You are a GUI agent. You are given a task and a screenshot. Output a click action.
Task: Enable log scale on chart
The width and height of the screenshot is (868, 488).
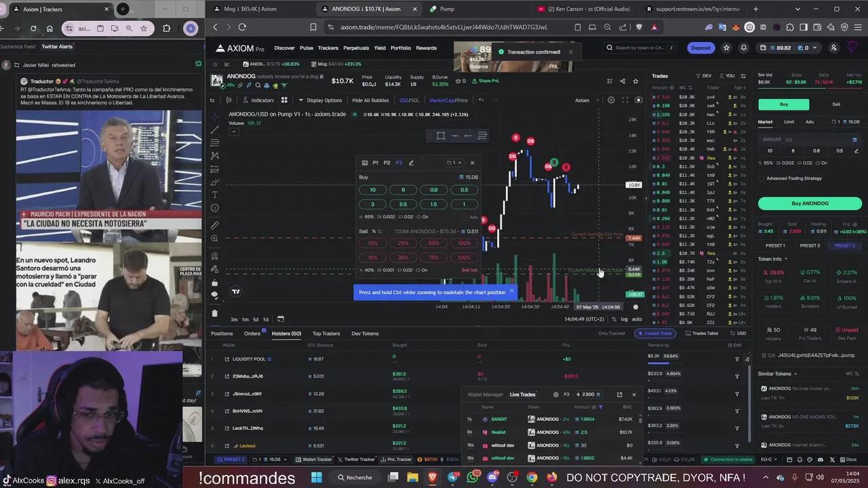(x=625, y=319)
